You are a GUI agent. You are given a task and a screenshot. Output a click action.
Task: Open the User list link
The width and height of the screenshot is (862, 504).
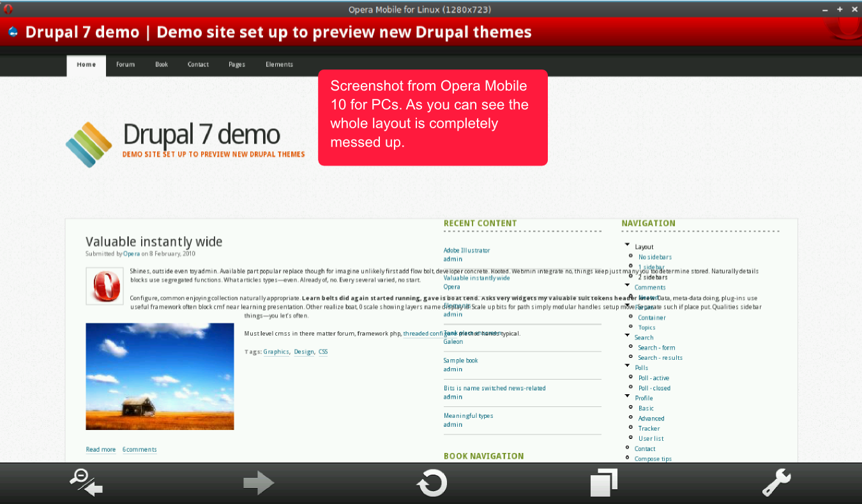pyautogui.click(x=651, y=439)
